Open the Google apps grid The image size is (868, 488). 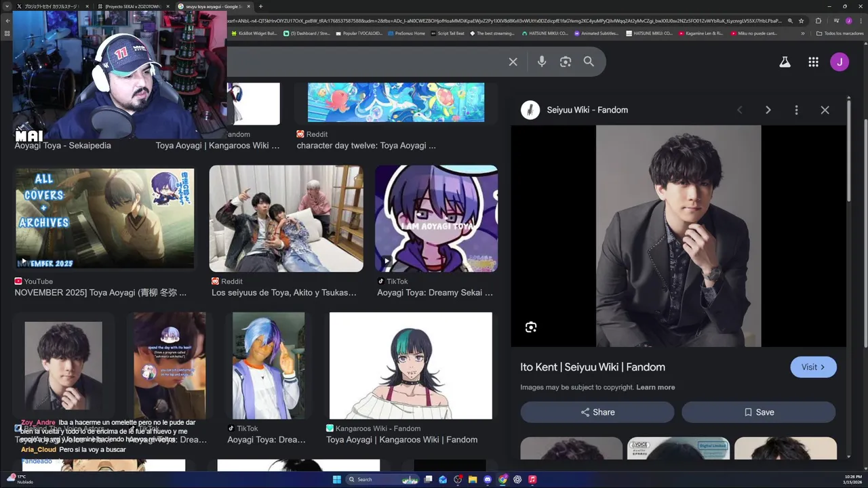813,62
